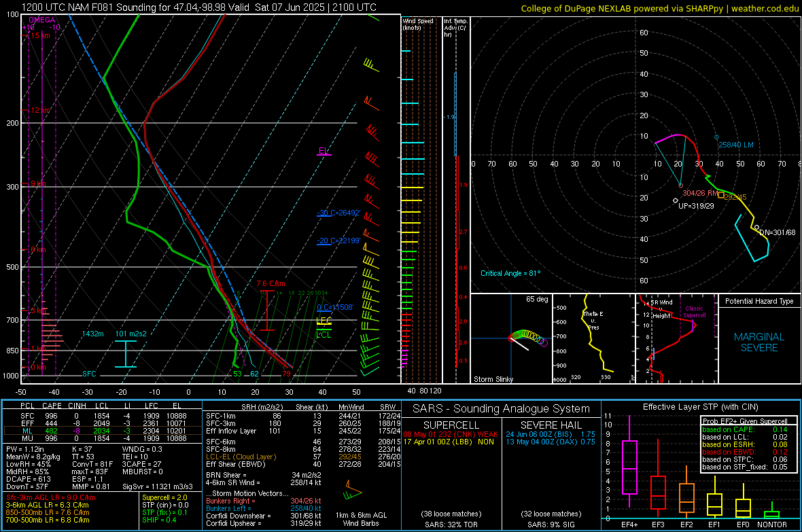Screen dimensions: 802x532
Task: Click the SigSvr = 11321 m3/s3 value
Action: tap(158, 486)
